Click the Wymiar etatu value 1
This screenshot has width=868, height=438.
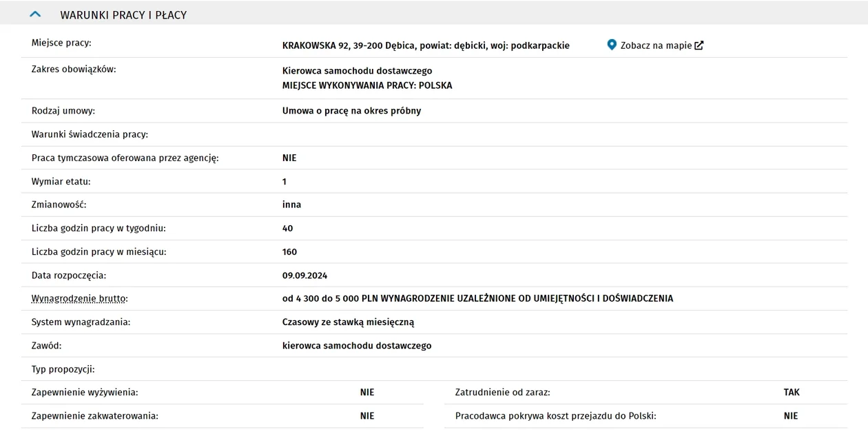pos(285,181)
